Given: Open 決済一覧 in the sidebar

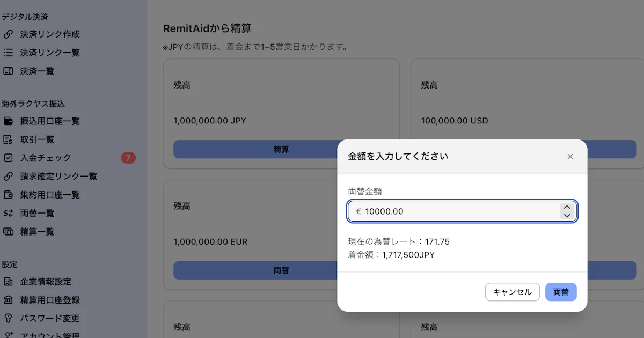Looking at the screenshot, I should click(37, 71).
